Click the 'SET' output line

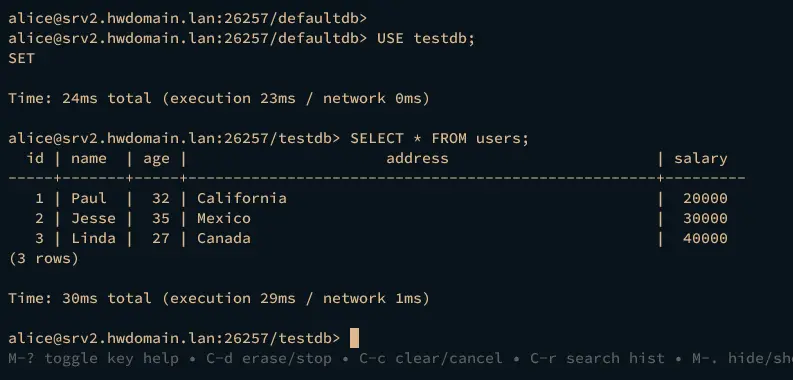pos(21,58)
